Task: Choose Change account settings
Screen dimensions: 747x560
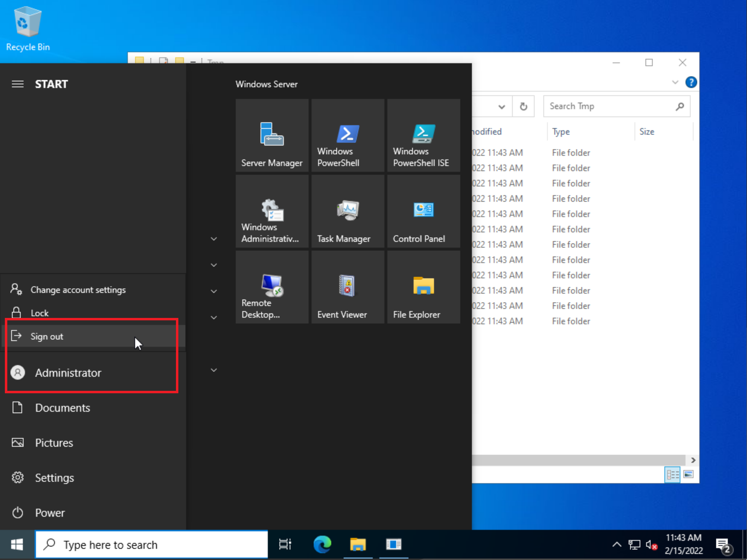Action: (x=92, y=290)
